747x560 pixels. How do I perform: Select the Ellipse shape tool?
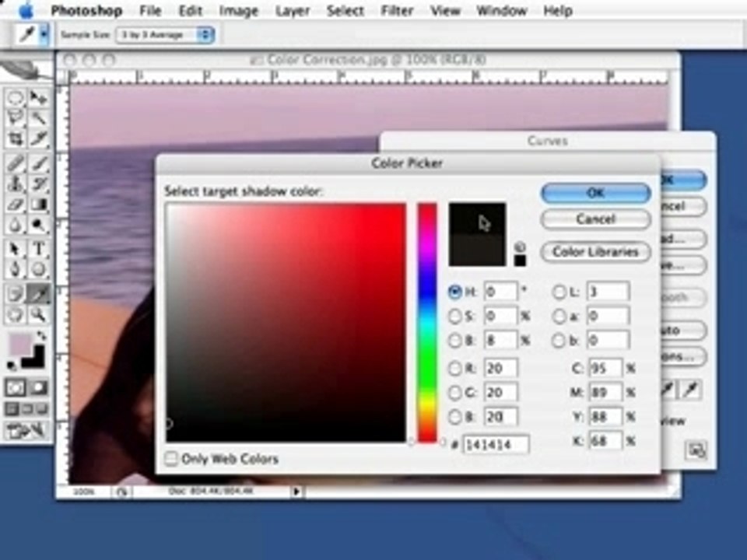38,269
